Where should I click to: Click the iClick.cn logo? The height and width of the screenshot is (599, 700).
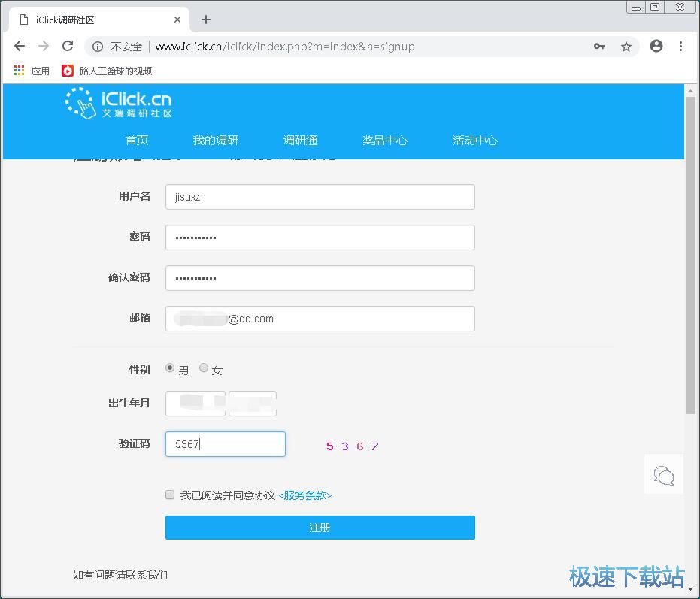point(118,103)
